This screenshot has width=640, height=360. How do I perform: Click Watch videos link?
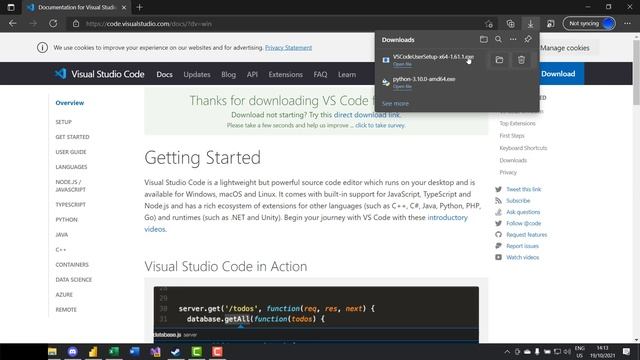[522, 258]
